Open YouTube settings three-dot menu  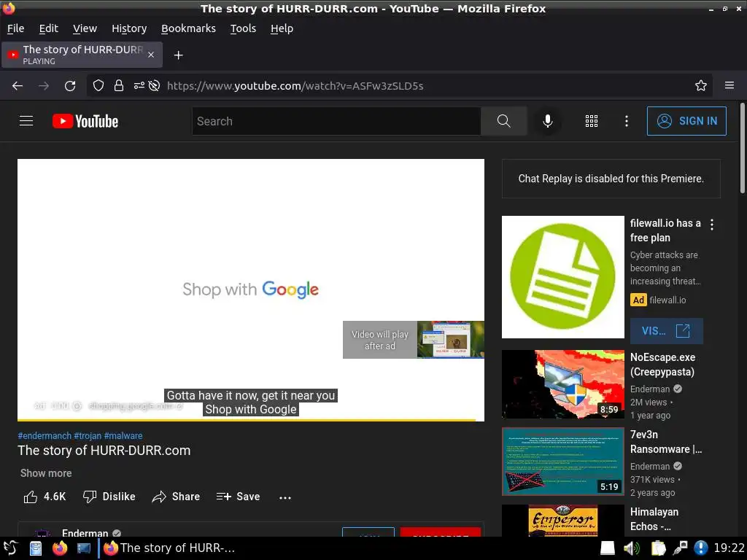coord(627,121)
